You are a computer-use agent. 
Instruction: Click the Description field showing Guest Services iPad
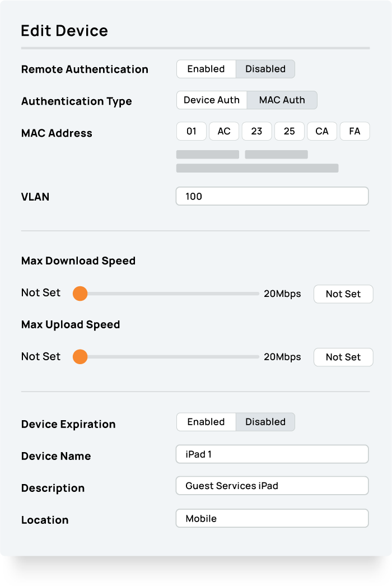pyautogui.click(x=272, y=486)
